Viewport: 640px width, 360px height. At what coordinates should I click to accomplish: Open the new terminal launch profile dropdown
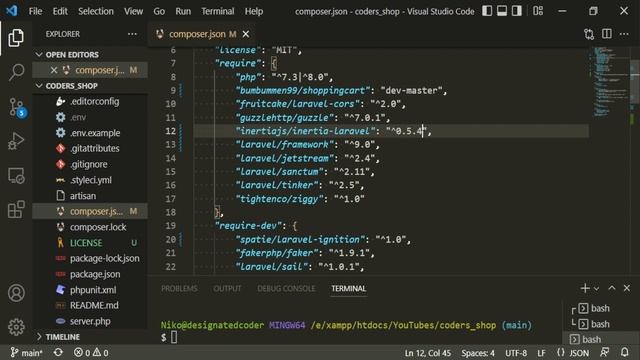pos(596,289)
